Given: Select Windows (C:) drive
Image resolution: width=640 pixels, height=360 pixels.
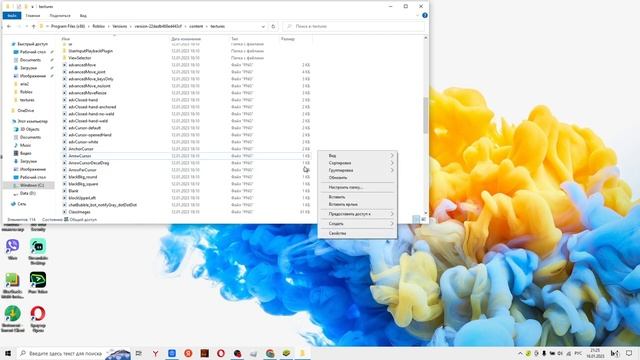Looking at the screenshot, I should click(x=32, y=185).
